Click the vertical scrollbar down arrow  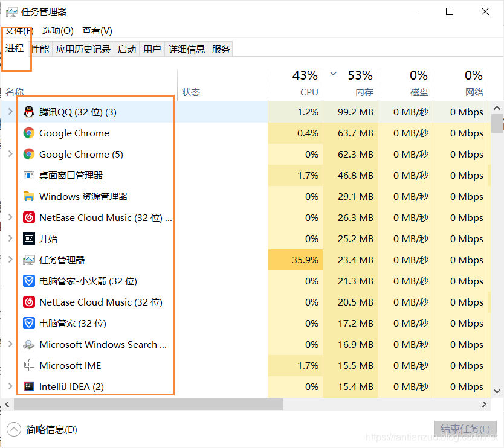pos(497,391)
